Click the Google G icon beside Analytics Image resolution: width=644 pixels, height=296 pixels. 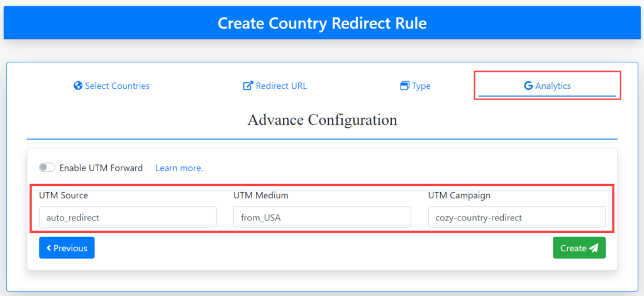click(528, 86)
